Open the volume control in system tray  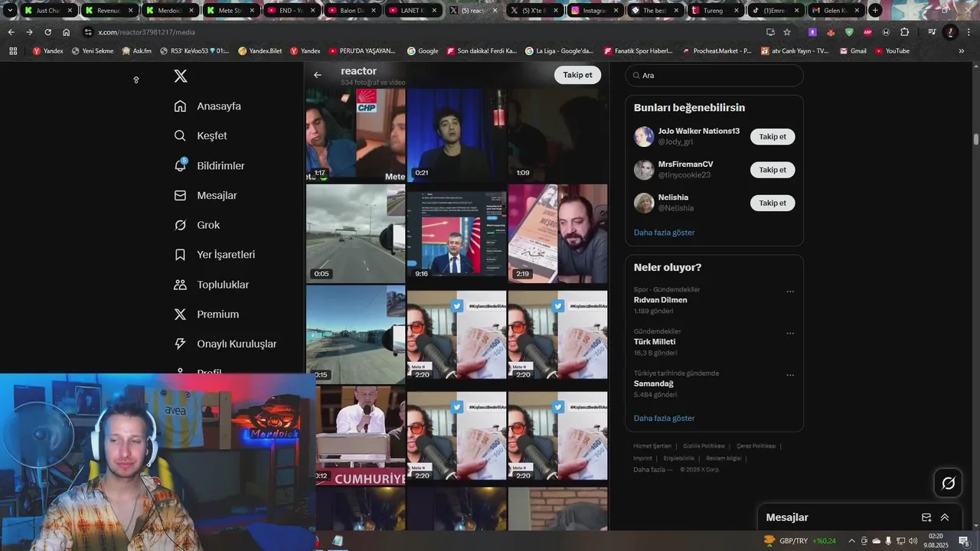pos(913,541)
